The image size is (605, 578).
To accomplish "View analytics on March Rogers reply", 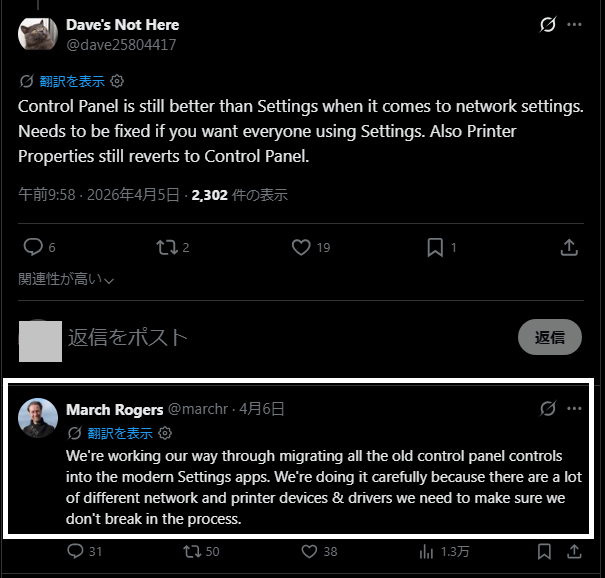I will click(x=426, y=551).
